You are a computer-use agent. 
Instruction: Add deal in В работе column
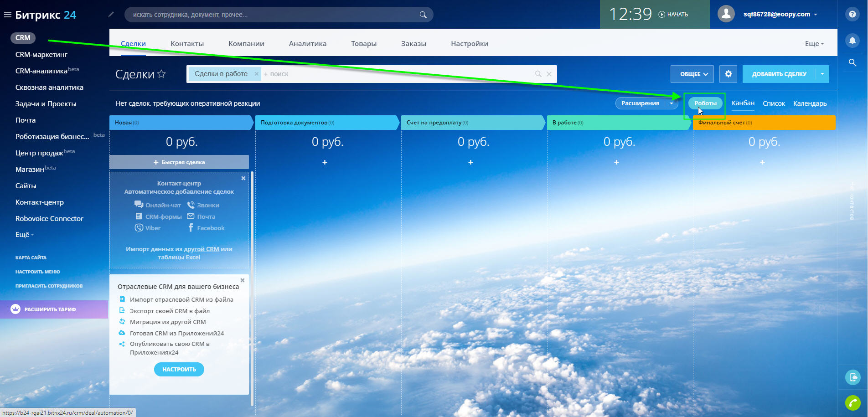coord(616,162)
